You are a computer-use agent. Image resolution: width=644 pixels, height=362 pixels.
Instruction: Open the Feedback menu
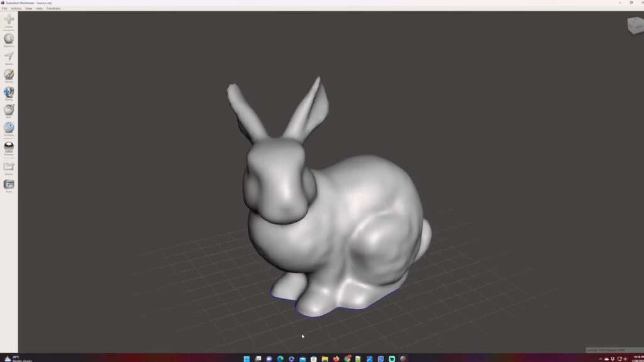point(53,8)
